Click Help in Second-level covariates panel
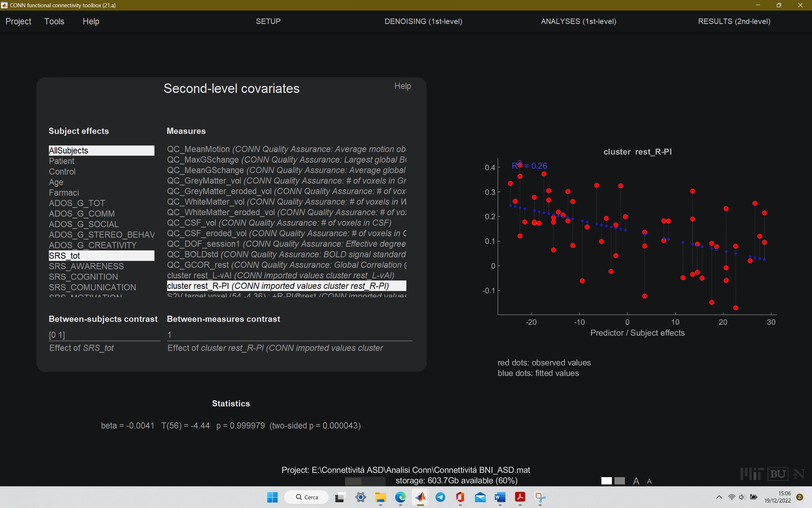The image size is (812, 508). click(x=402, y=86)
